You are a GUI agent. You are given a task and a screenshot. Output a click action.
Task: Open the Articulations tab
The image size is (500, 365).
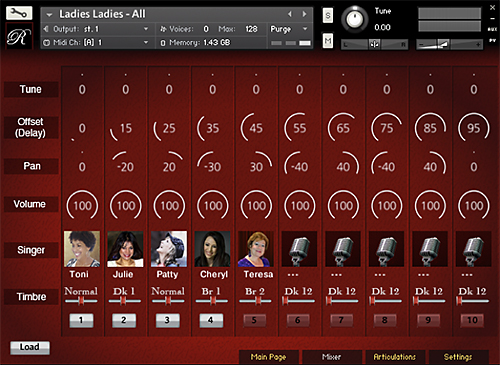click(x=395, y=357)
